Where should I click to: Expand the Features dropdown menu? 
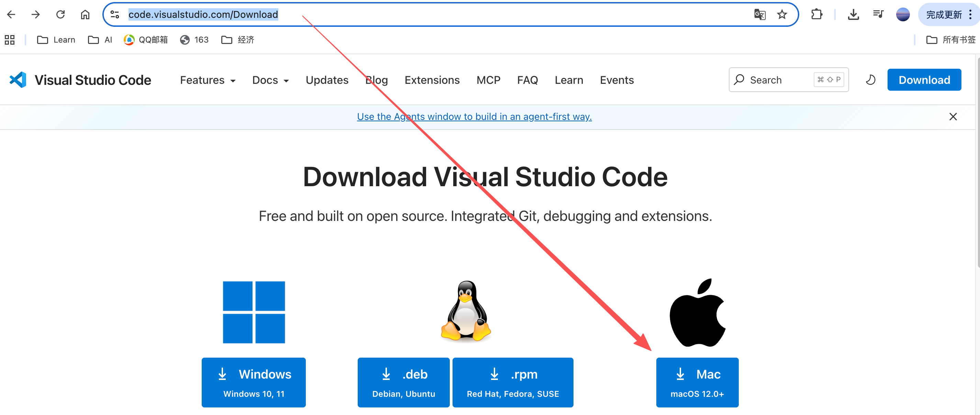pos(208,80)
